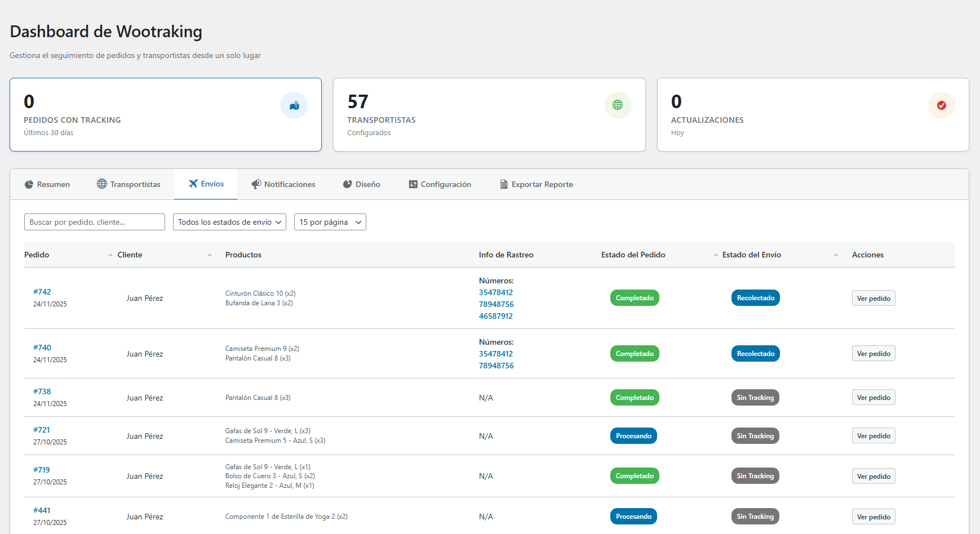Viewport: 980px width, 534px height.
Task: Click the palette icon beside Diseño
Action: pyautogui.click(x=348, y=184)
